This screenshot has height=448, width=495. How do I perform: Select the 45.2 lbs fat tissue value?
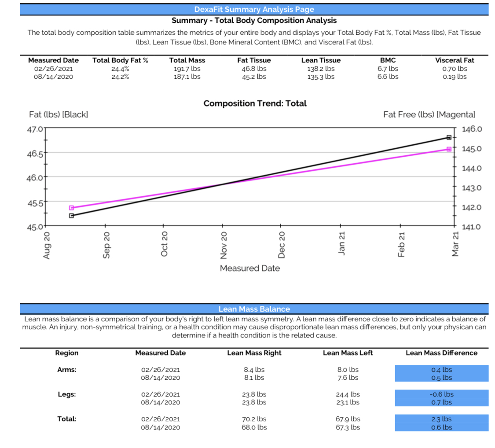254,77
